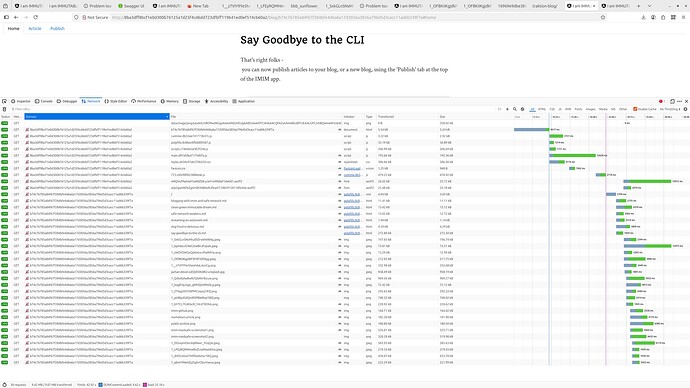Viewport: 690px width, 388px height.
Task: Click the red error count indicator
Action: (661, 101)
